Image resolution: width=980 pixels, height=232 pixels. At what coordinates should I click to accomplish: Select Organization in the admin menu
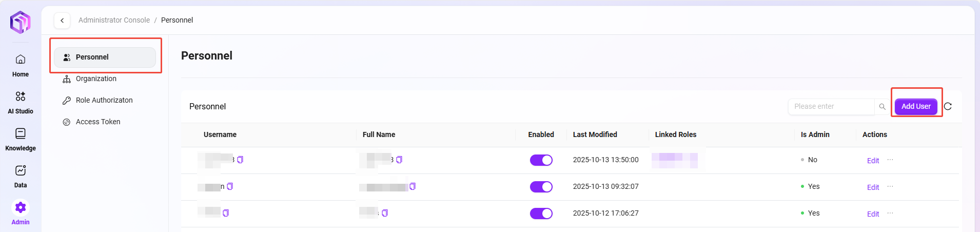[x=96, y=79]
